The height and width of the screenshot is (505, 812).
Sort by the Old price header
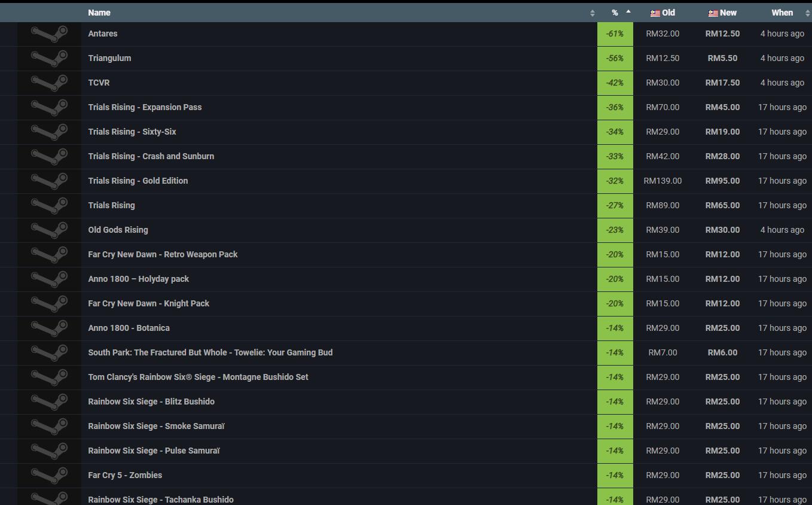(x=668, y=13)
